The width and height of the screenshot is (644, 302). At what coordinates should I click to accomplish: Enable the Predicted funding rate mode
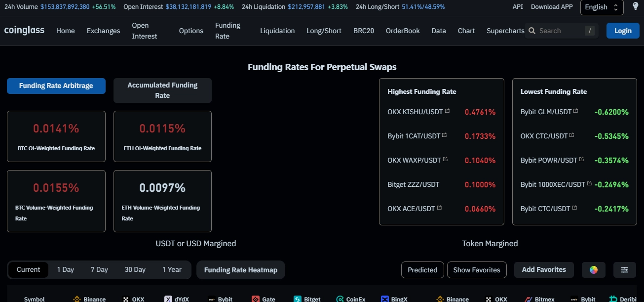[x=422, y=270]
